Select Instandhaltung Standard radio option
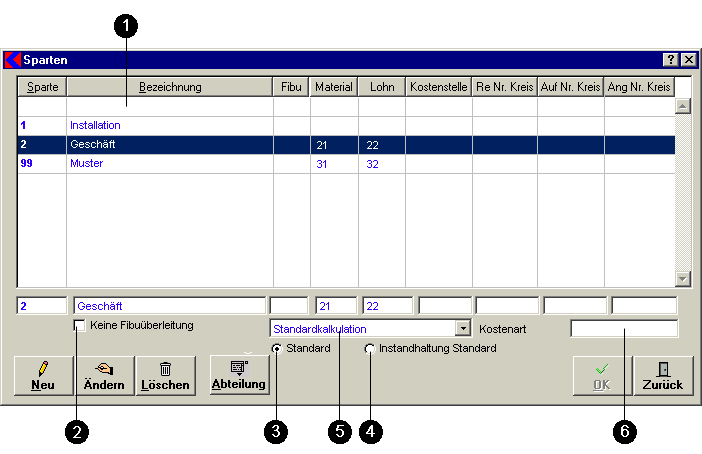 click(x=370, y=349)
